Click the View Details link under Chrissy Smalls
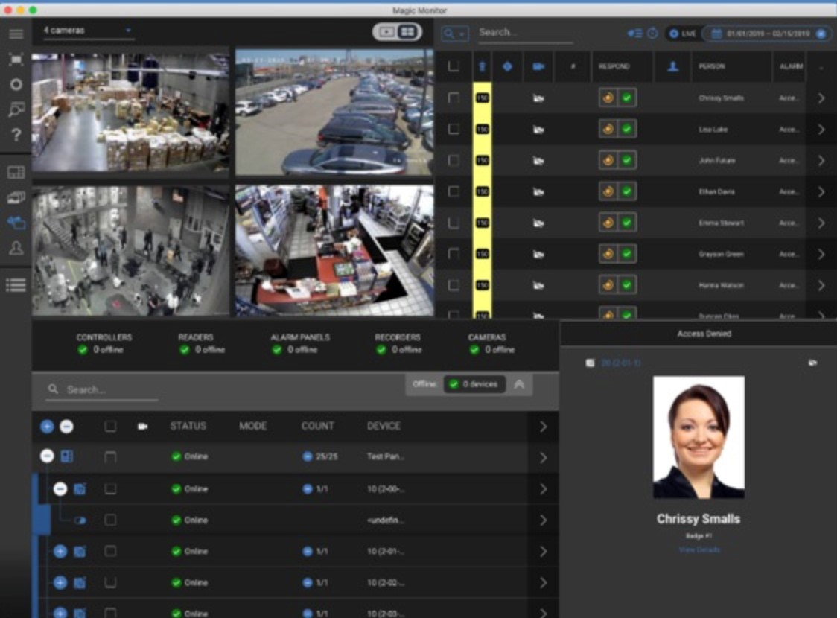 [x=698, y=549]
